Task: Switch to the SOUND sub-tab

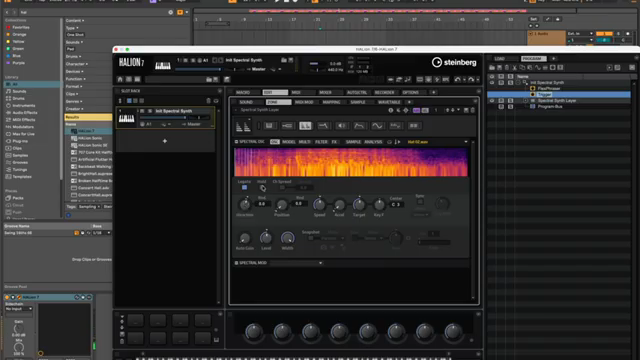Action: 246,102
